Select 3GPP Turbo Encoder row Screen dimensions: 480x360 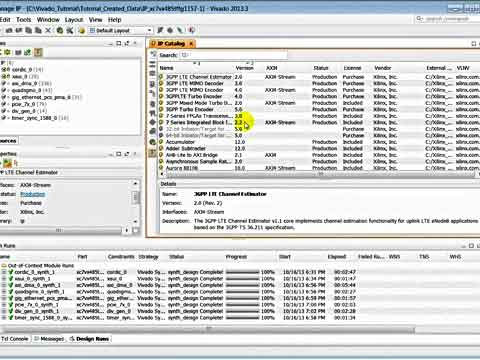189,109
